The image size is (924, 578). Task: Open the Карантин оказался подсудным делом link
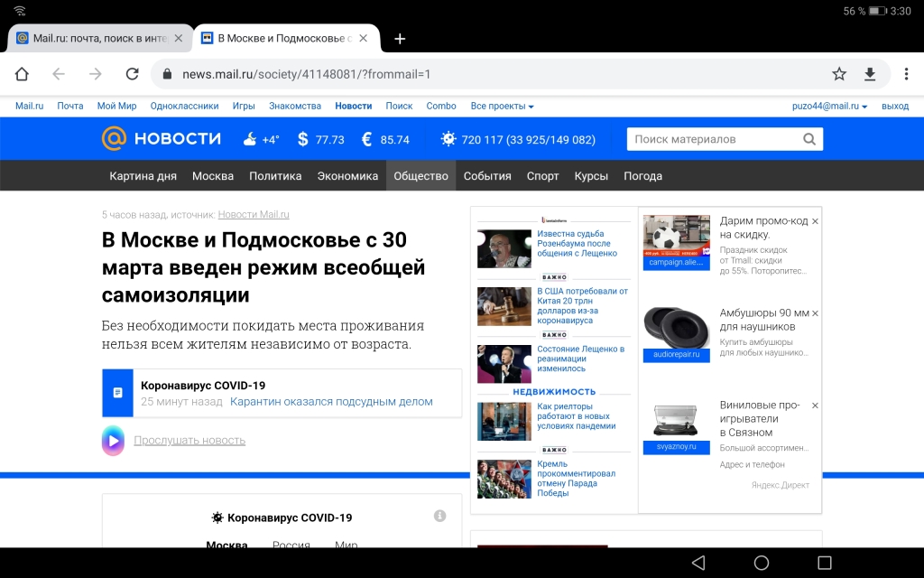coord(331,401)
